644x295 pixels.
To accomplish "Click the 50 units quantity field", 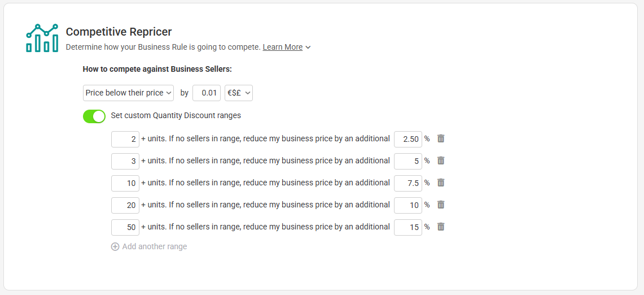I will point(125,227).
